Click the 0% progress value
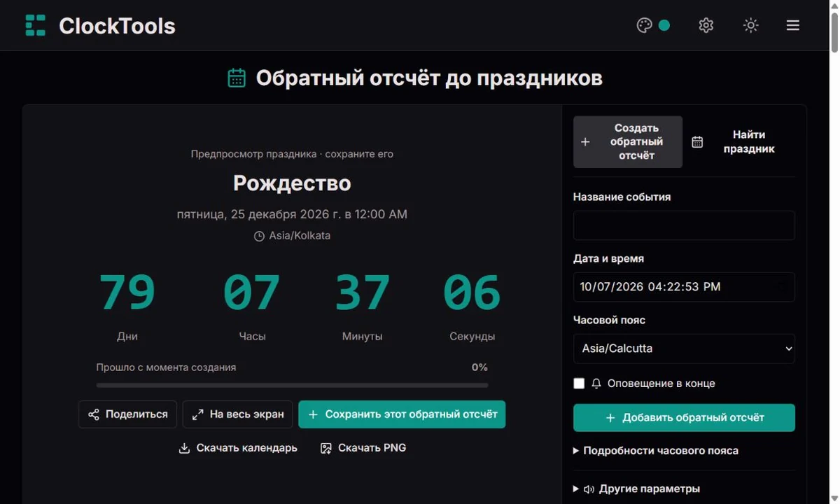The height and width of the screenshot is (504, 840). (479, 367)
